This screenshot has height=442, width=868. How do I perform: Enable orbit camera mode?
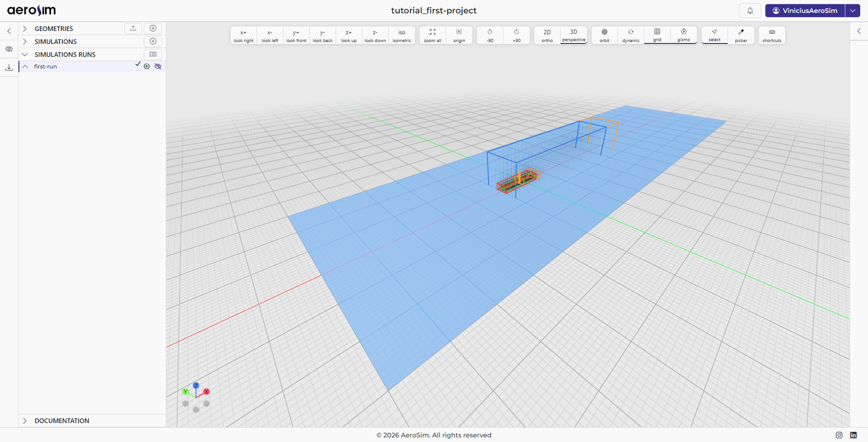pyautogui.click(x=605, y=36)
